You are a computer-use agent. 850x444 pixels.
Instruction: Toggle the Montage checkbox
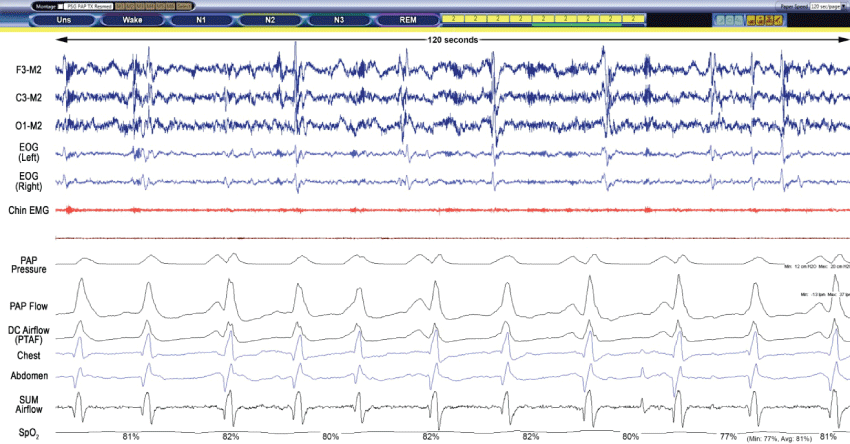(x=58, y=6)
